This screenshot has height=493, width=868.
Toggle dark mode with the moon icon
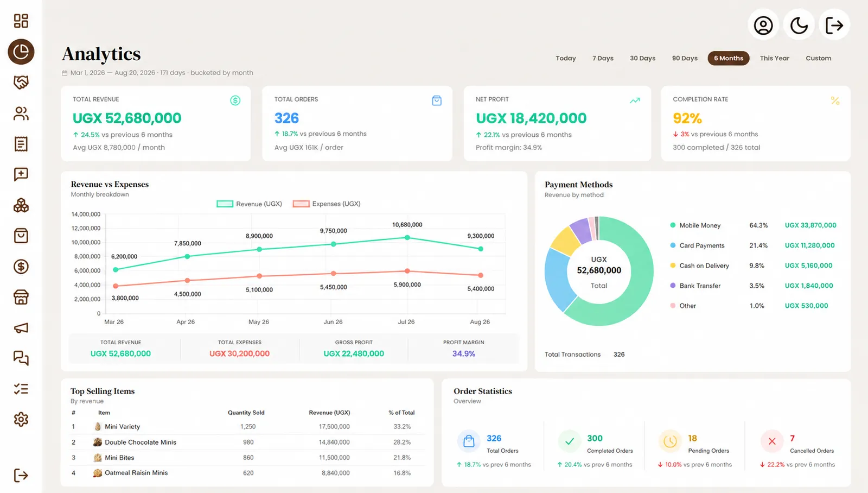tap(799, 25)
